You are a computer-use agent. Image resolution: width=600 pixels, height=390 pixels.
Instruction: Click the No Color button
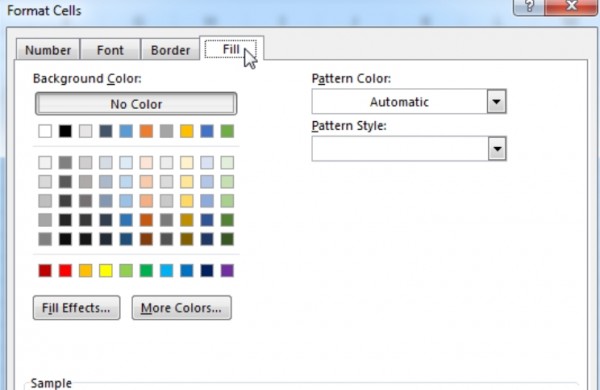(136, 104)
